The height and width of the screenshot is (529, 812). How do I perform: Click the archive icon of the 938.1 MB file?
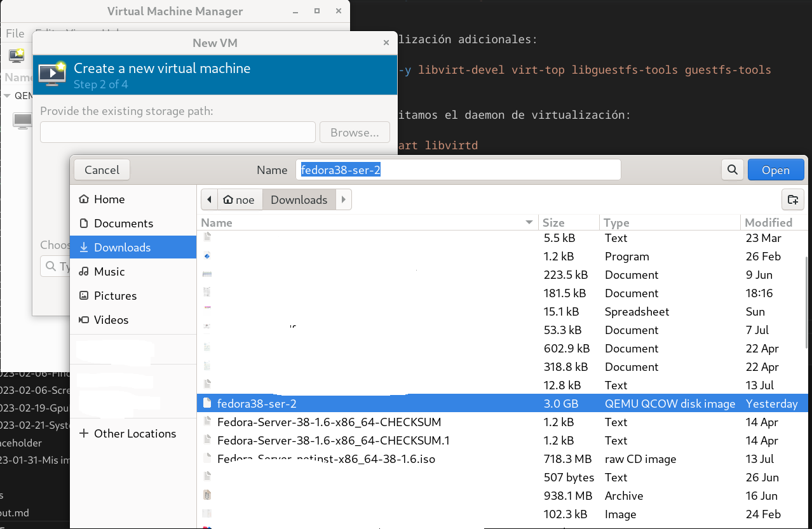207,495
